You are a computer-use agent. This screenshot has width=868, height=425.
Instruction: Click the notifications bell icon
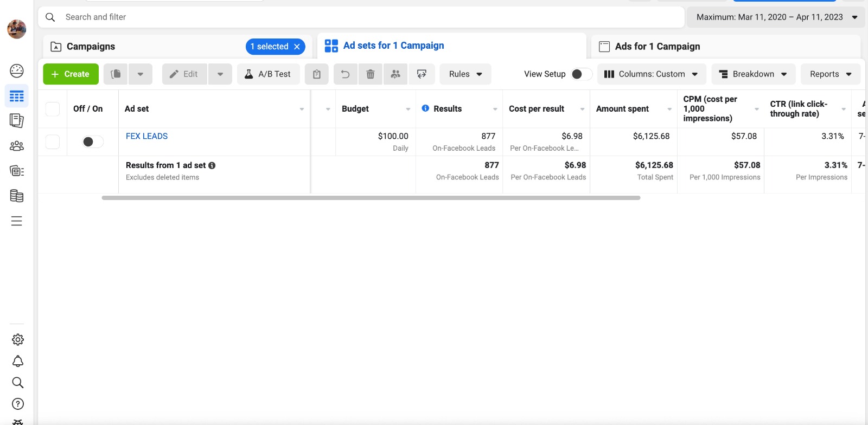[17, 361]
